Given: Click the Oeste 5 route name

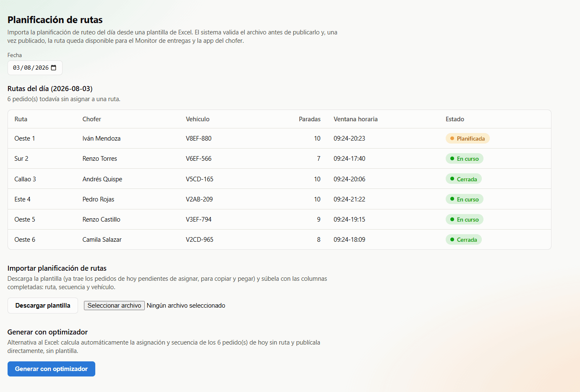Looking at the screenshot, I should coord(25,220).
